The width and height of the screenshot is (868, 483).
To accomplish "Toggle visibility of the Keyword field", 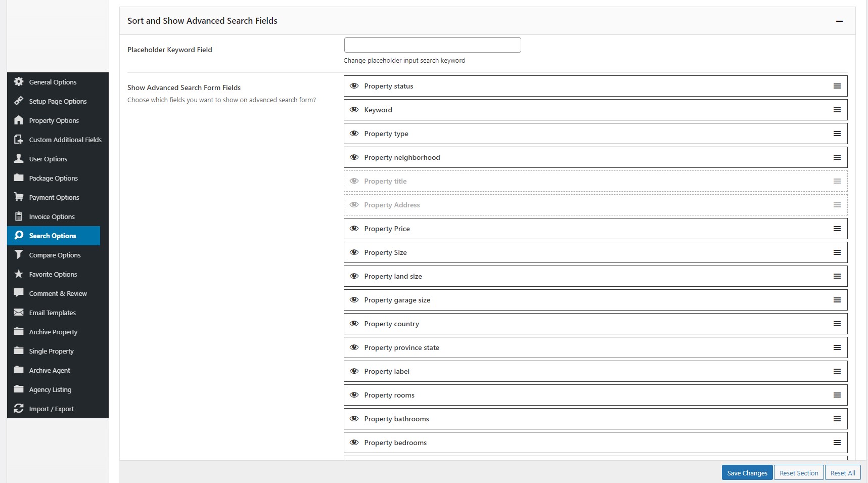I will pyautogui.click(x=354, y=110).
